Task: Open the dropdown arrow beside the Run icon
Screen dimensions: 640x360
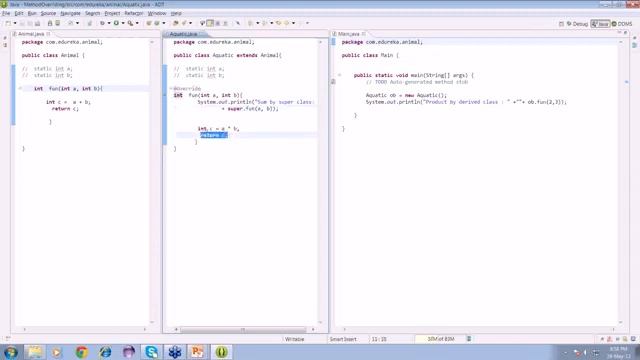Action: coord(123,23)
